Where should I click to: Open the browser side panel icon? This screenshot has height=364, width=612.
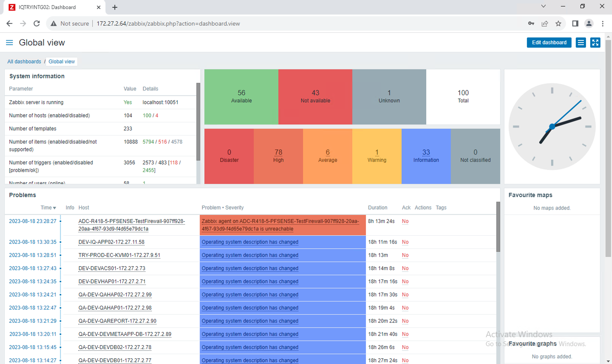coord(575,24)
